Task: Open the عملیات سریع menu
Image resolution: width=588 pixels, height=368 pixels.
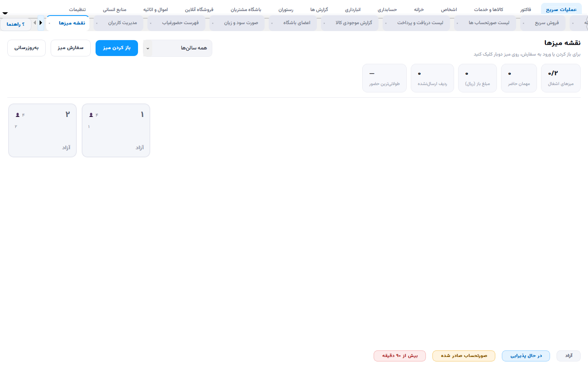Action: [x=561, y=9]
